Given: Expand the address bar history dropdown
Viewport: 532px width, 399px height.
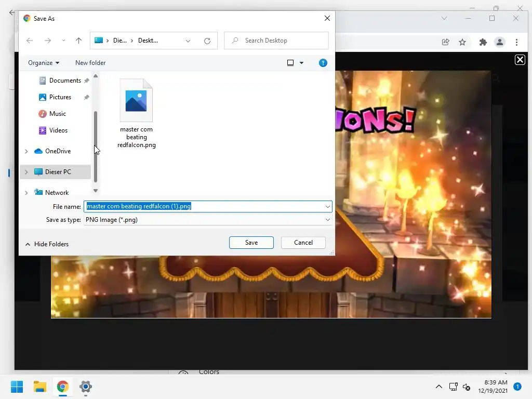Looking at the screenshot, I should [188, 41].
